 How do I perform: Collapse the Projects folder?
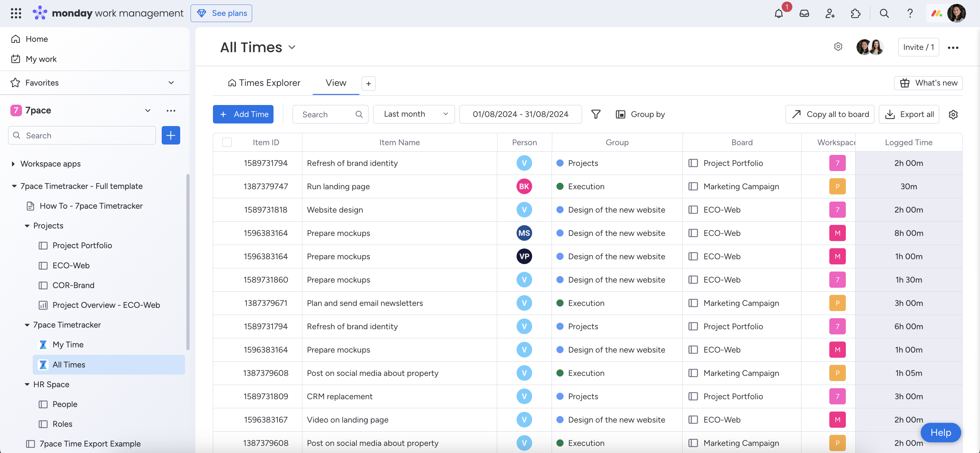pyautogui.click(x=27, y=226)
